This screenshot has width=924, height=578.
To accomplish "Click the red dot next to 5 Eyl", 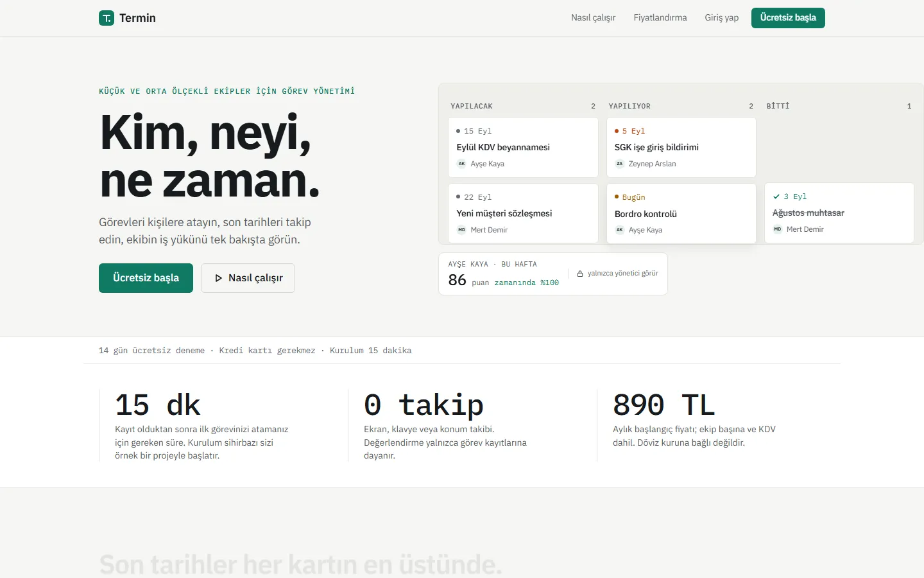I will point(617,131).
